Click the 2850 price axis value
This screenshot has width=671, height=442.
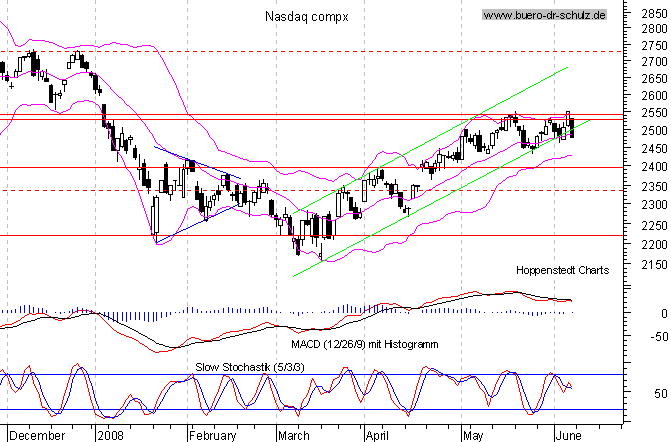(654, 14)
